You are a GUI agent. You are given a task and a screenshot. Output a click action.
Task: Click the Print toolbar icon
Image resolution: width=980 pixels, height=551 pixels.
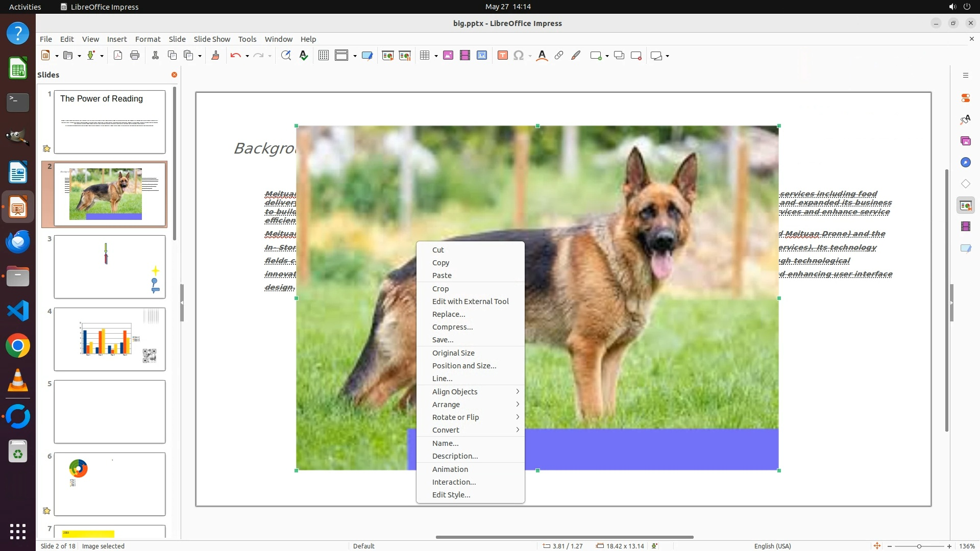pos(135,56)
